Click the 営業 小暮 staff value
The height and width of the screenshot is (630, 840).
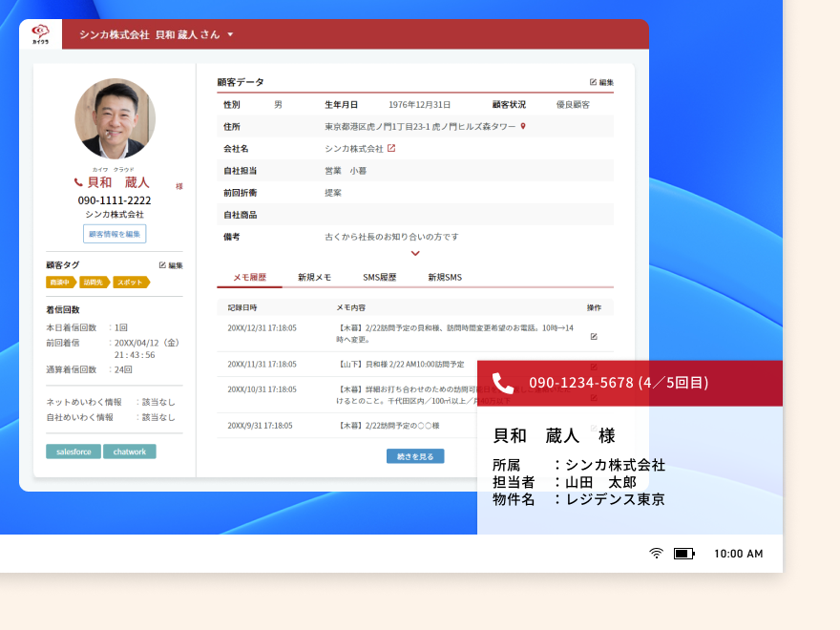[x=346, y=171]
